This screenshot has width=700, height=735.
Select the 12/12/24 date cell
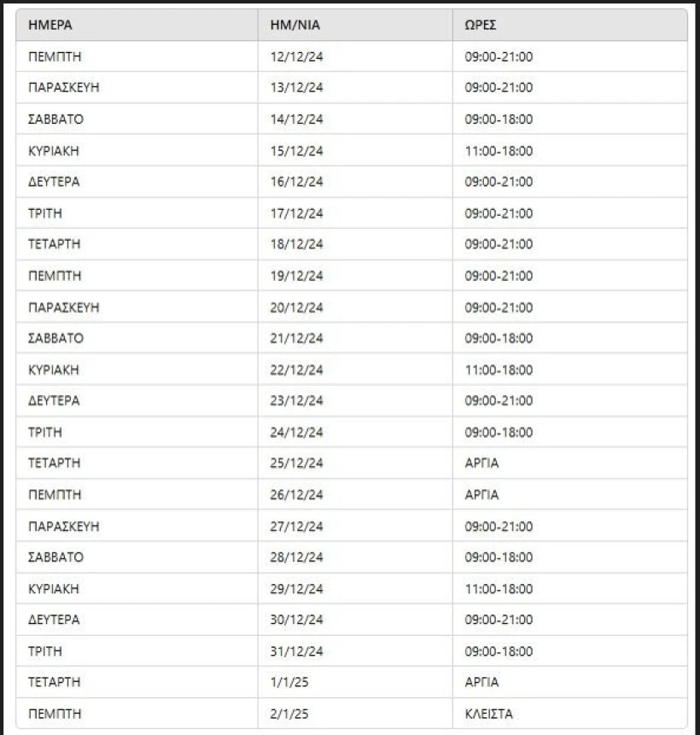pos(297,56)
